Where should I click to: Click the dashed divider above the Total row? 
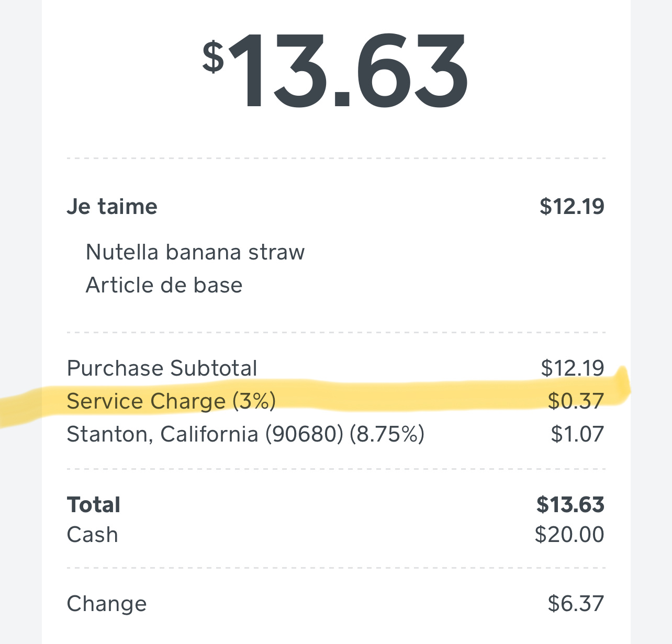tap(336, 469)
